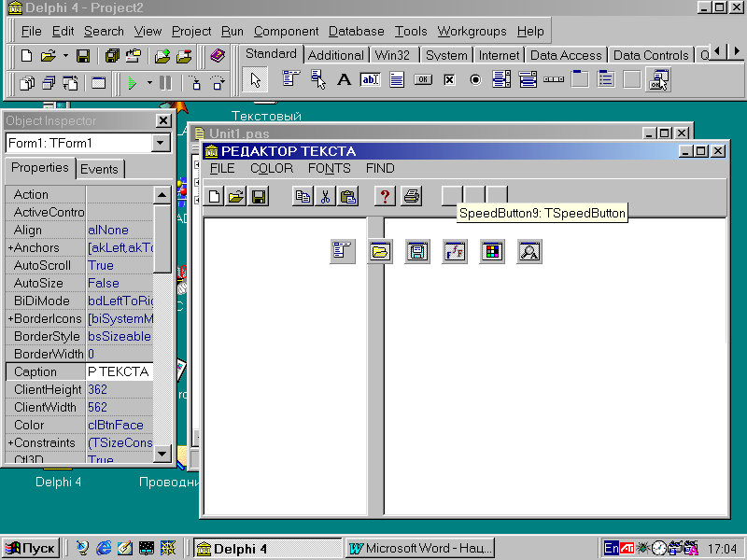Select the PopupMenu component in palette
Image resolution: width=747 pixels, height=560 pixels.
tap(317, 79)
